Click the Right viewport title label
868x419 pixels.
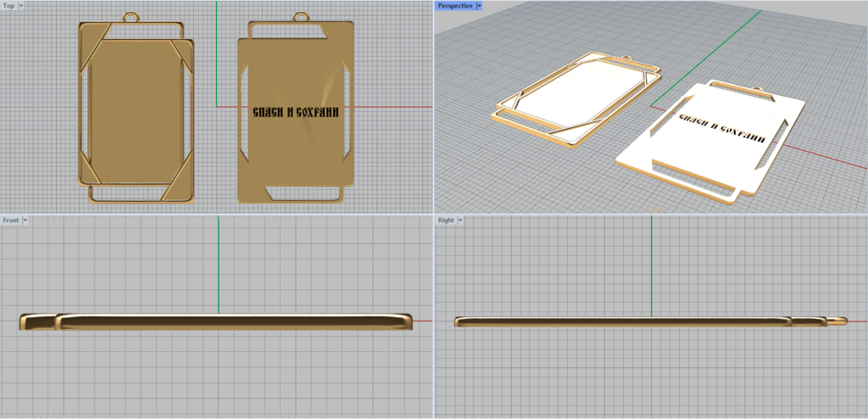tap(446, 221)
